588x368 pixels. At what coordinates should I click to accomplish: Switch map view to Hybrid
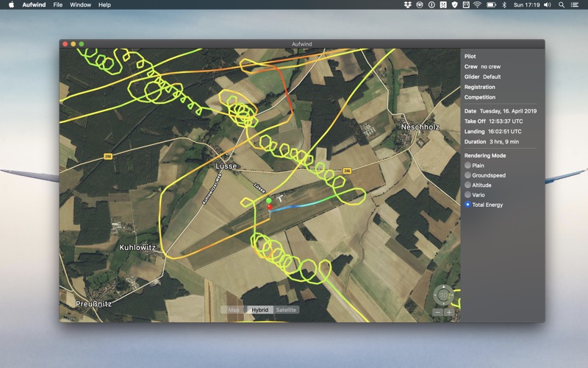coord(260,310)
